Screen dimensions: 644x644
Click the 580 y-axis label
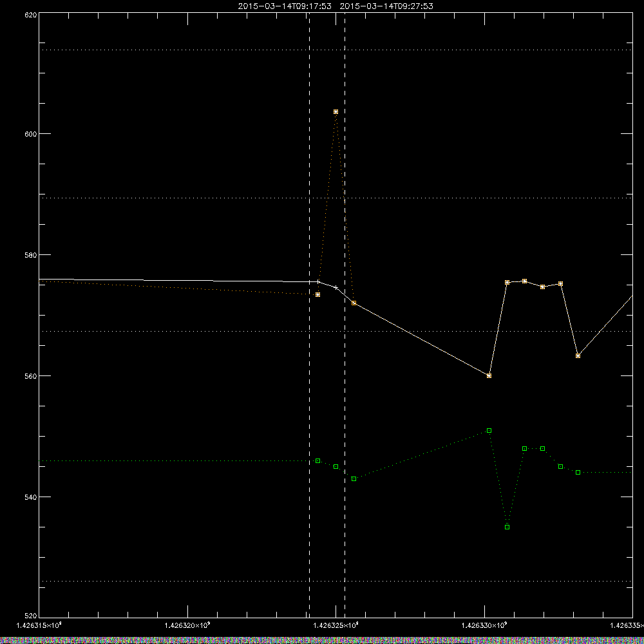(x=31, y=254)
